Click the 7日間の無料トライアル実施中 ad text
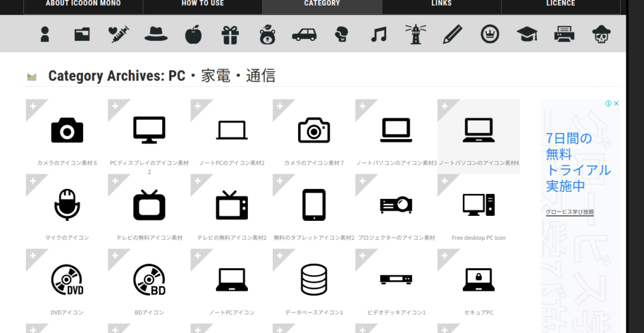Image resolution: width=644 pixels, height=333 pixels. [578, 162]
